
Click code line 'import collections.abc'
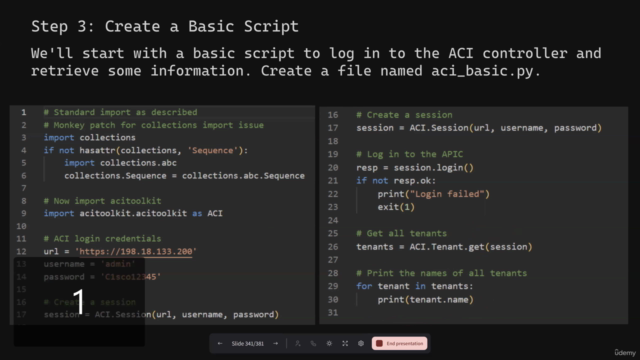click(x=120, y=163)
